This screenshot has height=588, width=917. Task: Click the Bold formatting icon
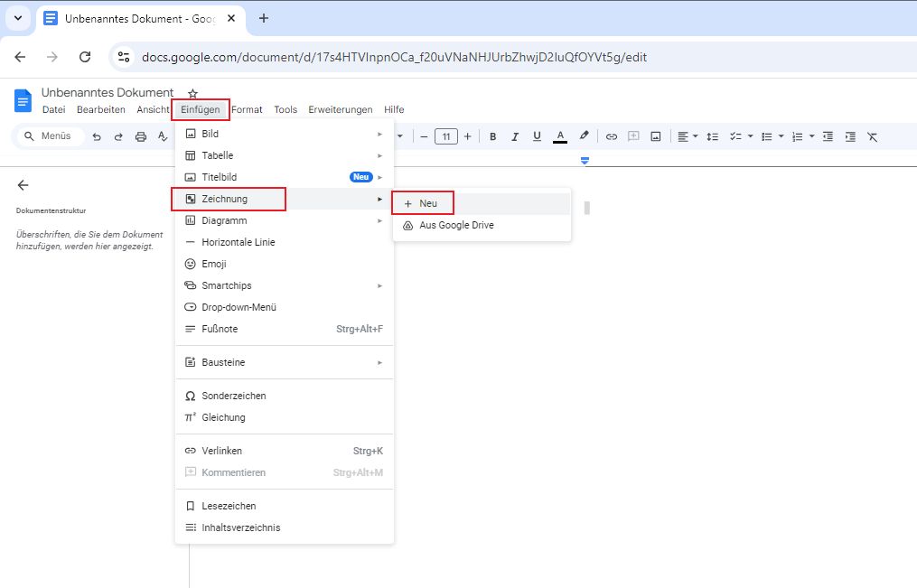493,136
